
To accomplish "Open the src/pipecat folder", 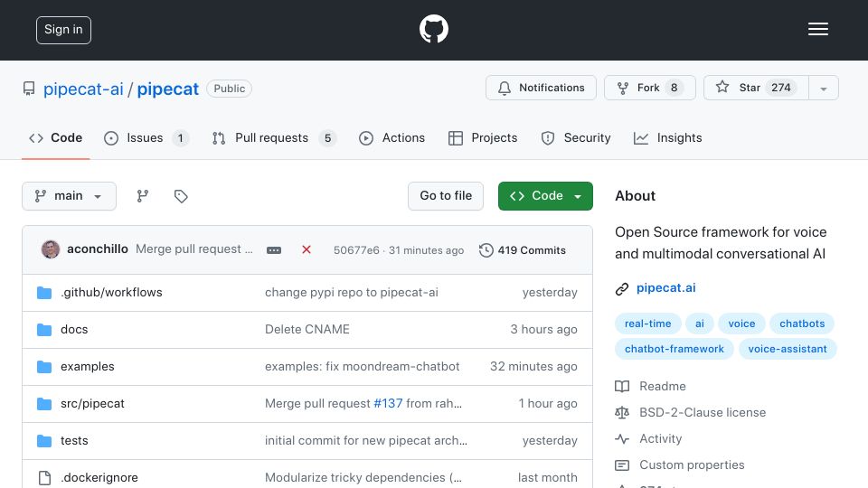I will [x=92, y=403].
